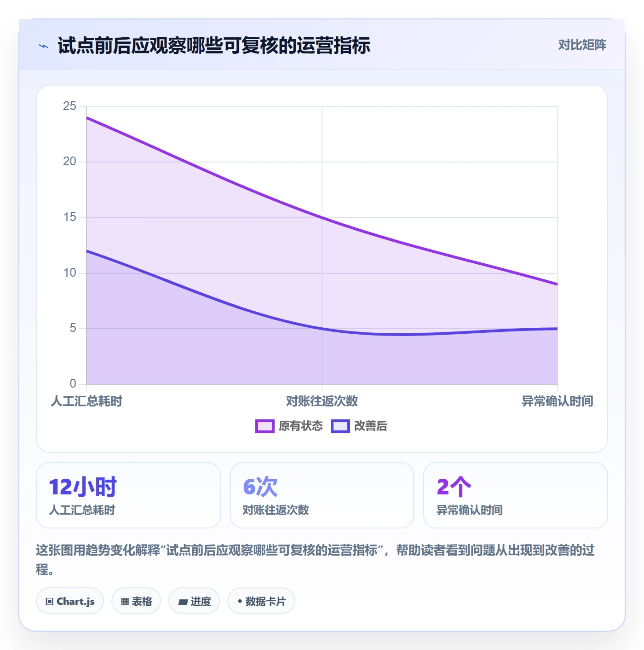
Task: Click the chart title 试点前后应观察哪些可复核的运营指标
Action: pyautogui.click(x=214, y=46)
